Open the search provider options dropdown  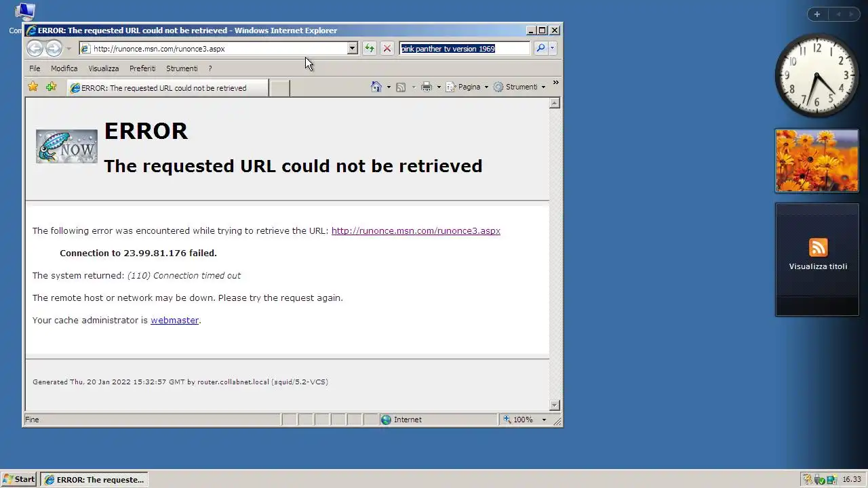tap(552, 48)
